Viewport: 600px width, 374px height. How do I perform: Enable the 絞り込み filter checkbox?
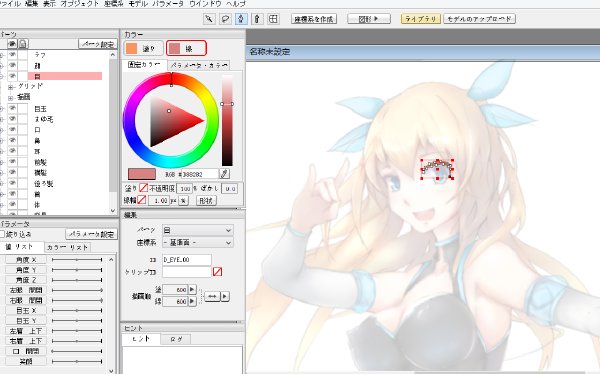pyautogui.click(x=2, y=234)
